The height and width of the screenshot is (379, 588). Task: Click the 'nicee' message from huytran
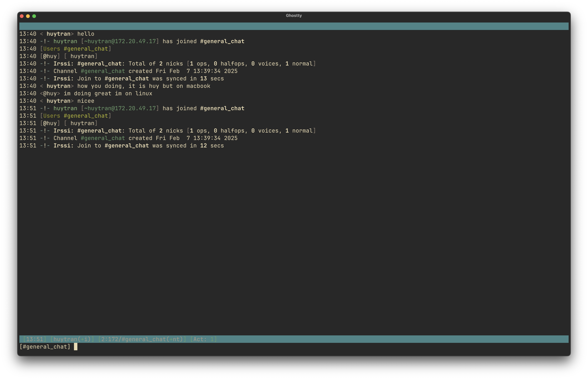pos(86,101)
